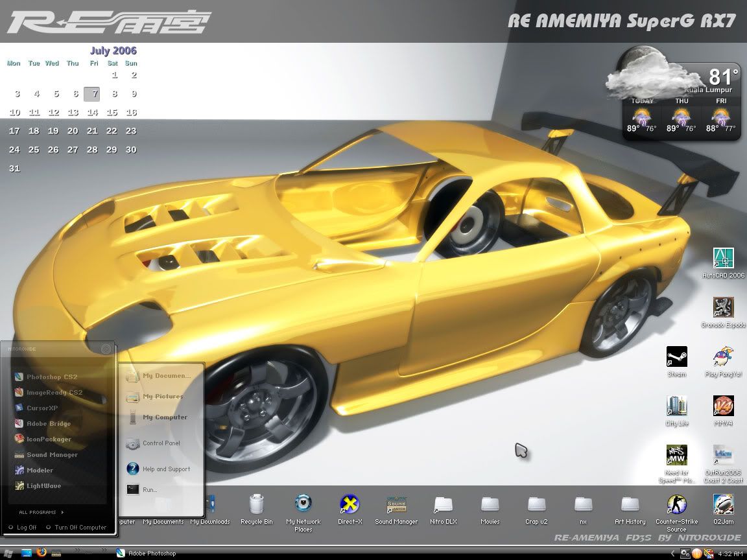Screen dimensions: 747x560
Task: Expand hidden system tray icons with the chevron
Action: coord(672,553)
